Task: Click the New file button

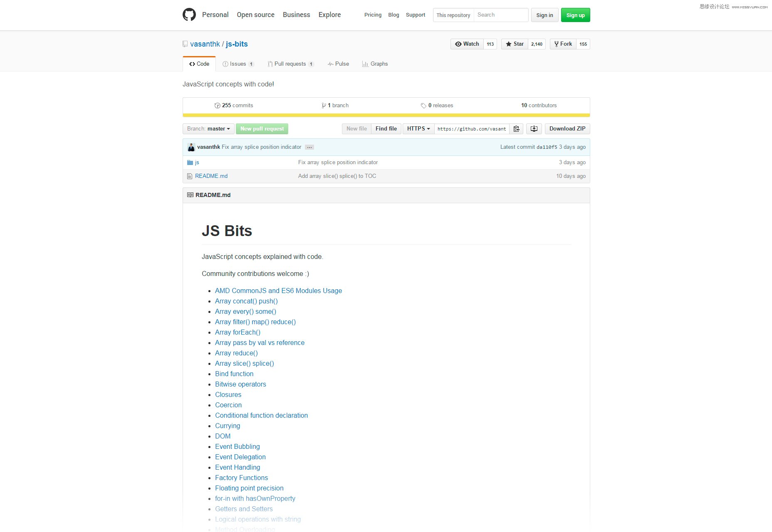Action: point(357,129)
